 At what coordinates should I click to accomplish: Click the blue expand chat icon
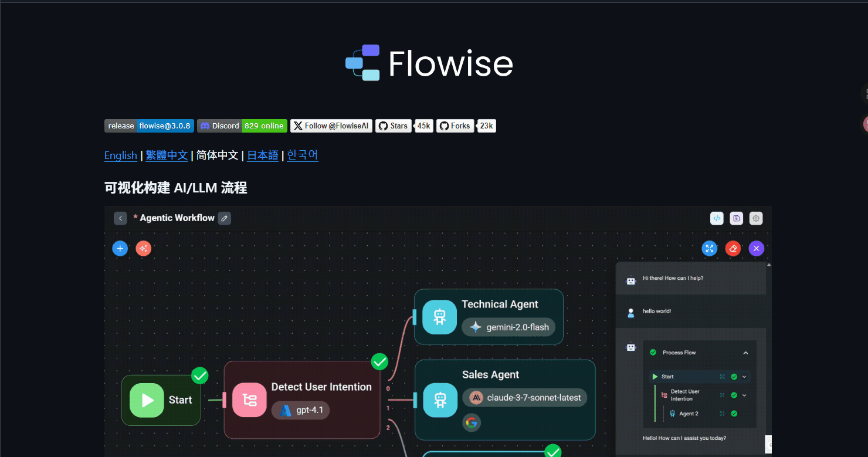[710, 249]
